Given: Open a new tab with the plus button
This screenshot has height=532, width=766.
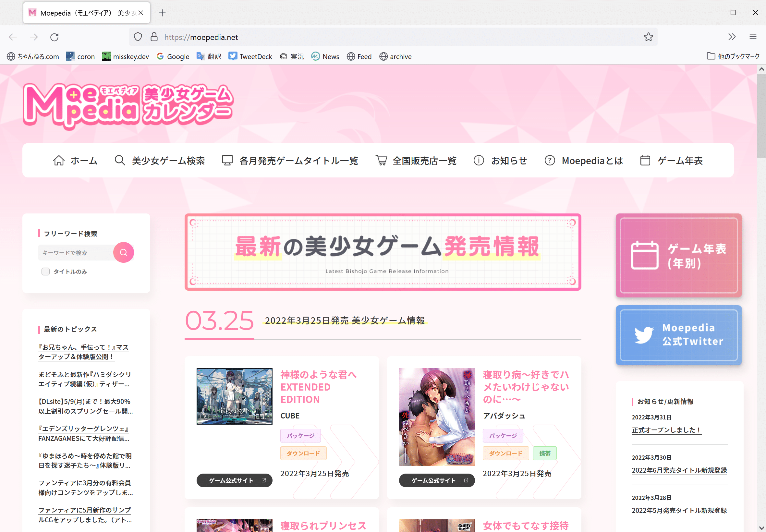Looking at the screenshot, I should (162, 13).
